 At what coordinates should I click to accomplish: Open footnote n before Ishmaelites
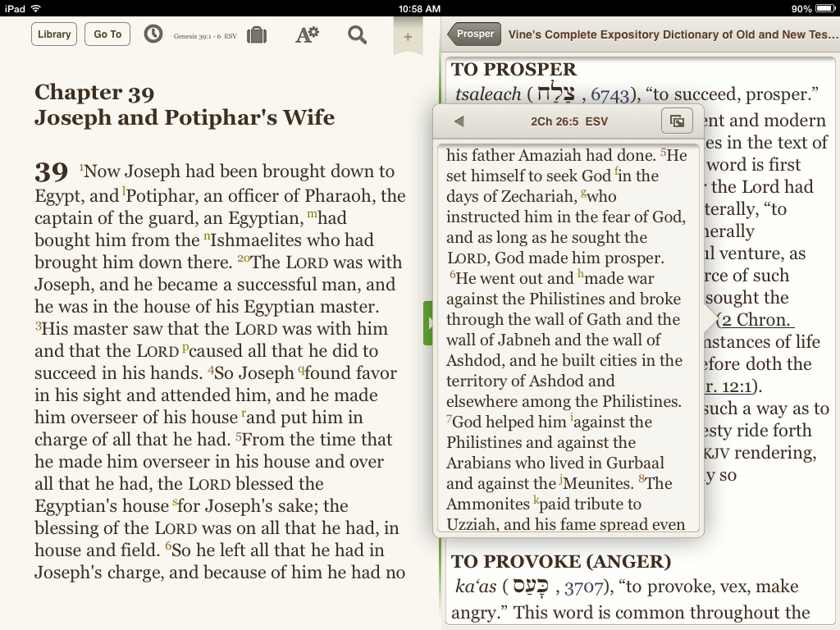click(x=207, y=236)
